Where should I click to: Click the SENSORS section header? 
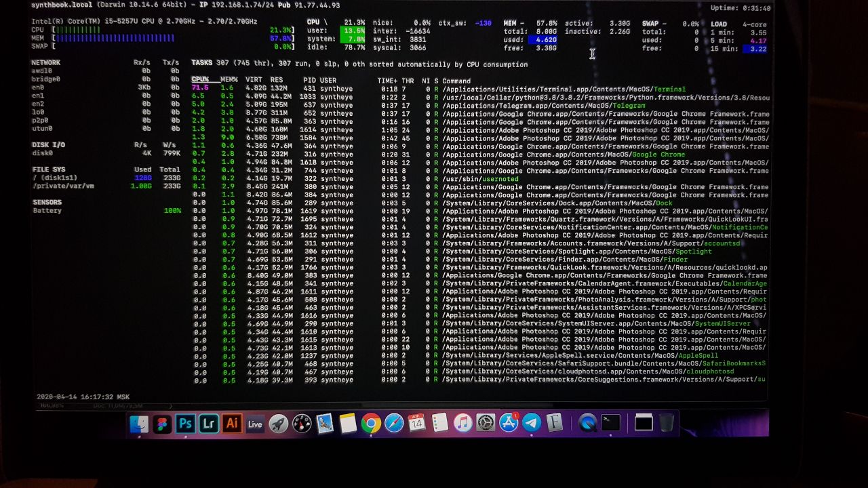[46, 202]
